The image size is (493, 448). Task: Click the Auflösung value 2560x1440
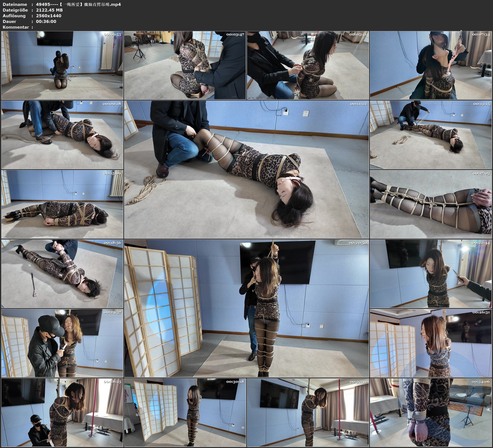(48, 16)
